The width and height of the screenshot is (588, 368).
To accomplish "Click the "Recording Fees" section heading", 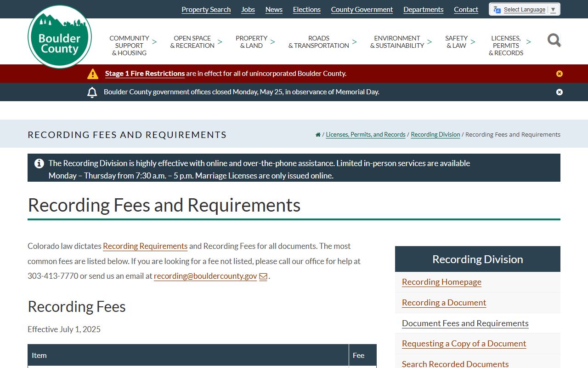I will pos(77,307).
